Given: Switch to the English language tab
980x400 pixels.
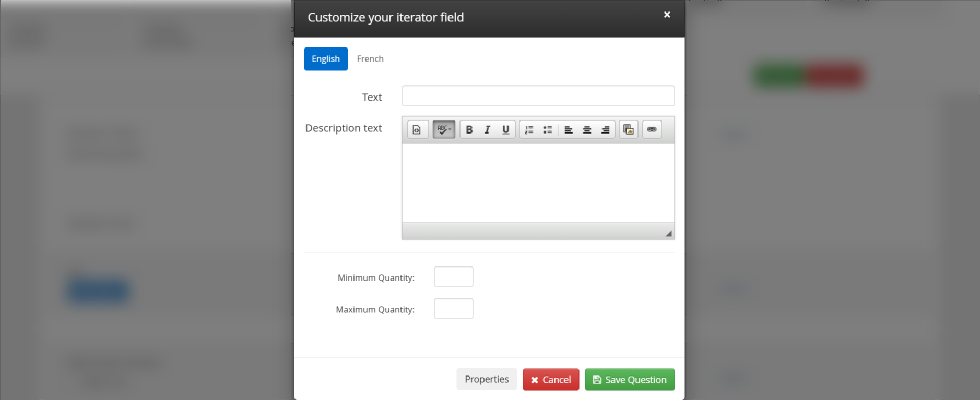Looking at the screenshot, I should point(326,59).
